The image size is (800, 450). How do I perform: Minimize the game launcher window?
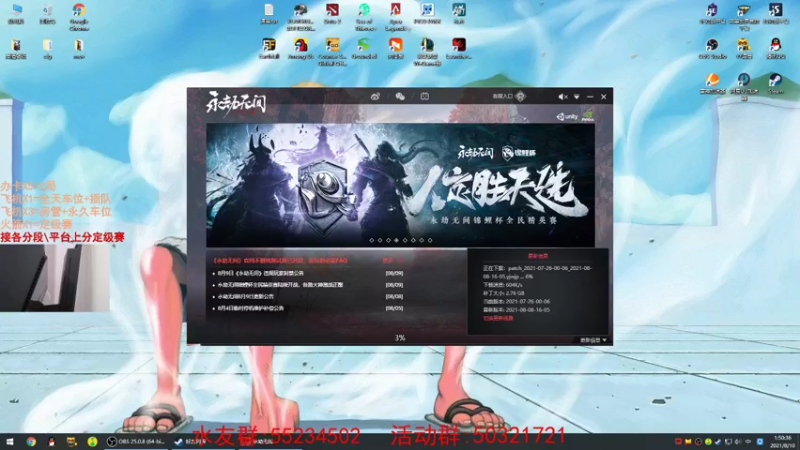(590, 96)
